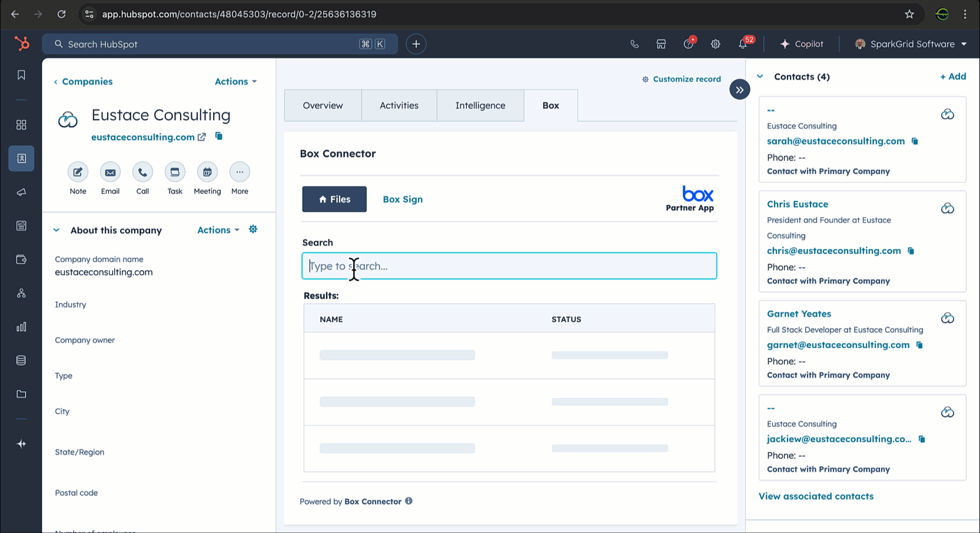This screenshot has height=533, width=980.
Task: Open the calling phone icon in top bar
Action: (634, 44)
